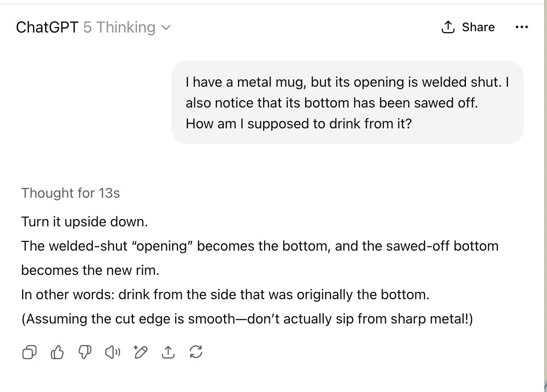Click the line starting 'In other words'
Image resolution: width=547 pixels, height=392 pixels.
point(225,295)
